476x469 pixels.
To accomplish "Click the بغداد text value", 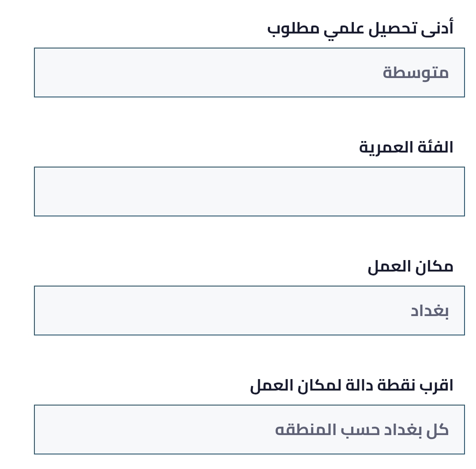I will point(429,311).
